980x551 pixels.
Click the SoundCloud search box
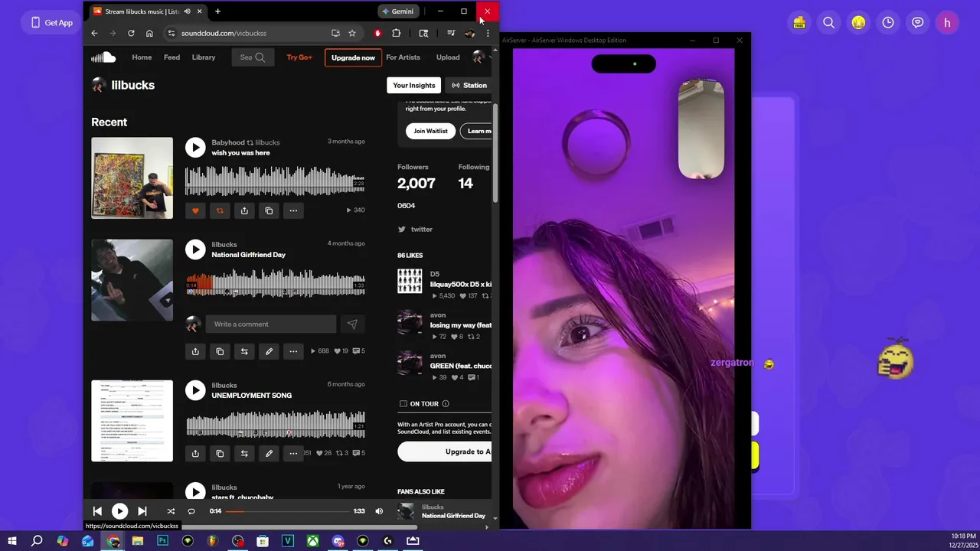(x=253, y=57)
